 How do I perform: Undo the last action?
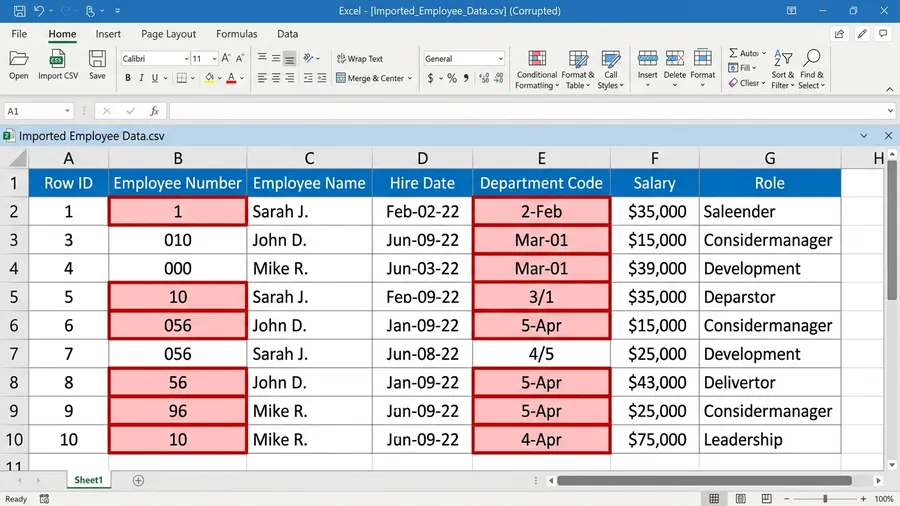pos(38,11)
